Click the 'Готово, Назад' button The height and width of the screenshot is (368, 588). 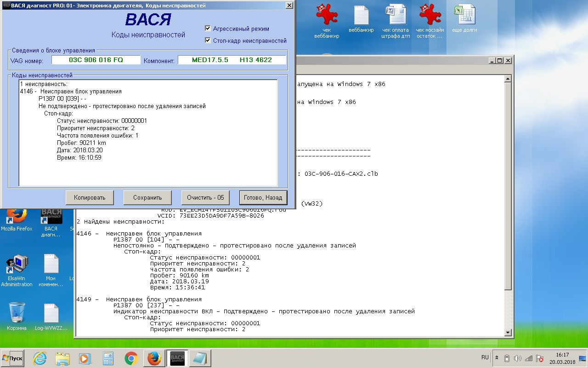[x=263, y=198]
